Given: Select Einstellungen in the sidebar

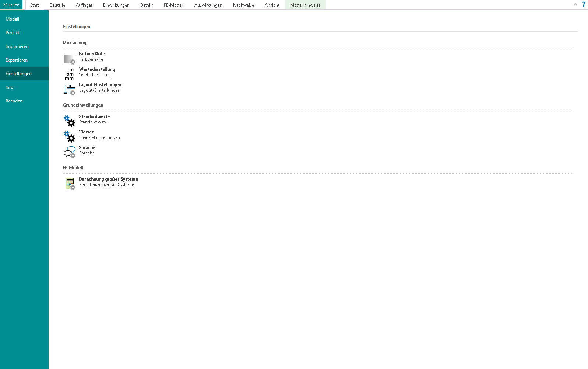Looking at the screenshot, I should [24, 74].
